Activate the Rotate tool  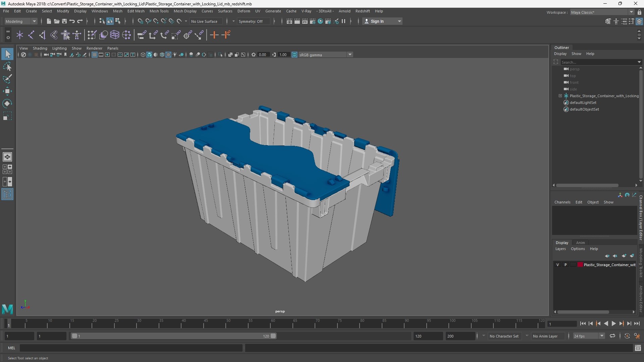click(x=7, y=104)
